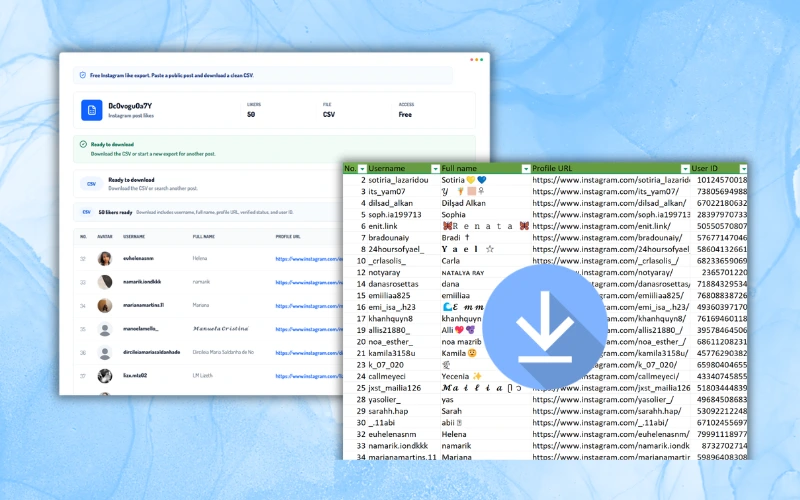Screen dimensions: 800x500
Task: Open the No. column filter dropdown
Action: pos(362,168)
